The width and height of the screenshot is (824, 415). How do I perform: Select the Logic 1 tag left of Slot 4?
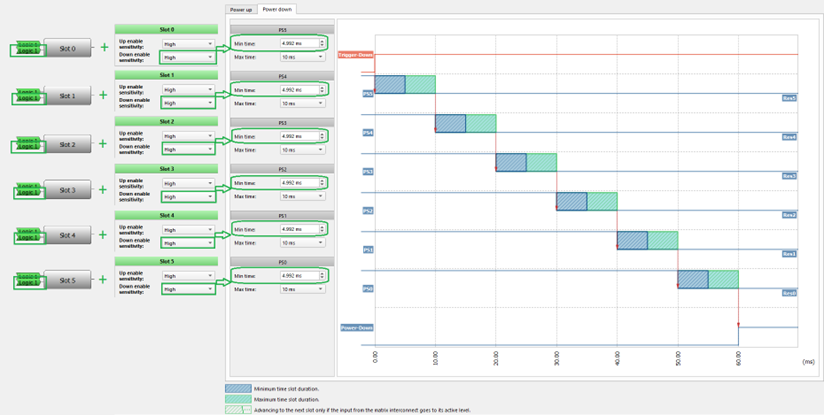tap(28, 238)
